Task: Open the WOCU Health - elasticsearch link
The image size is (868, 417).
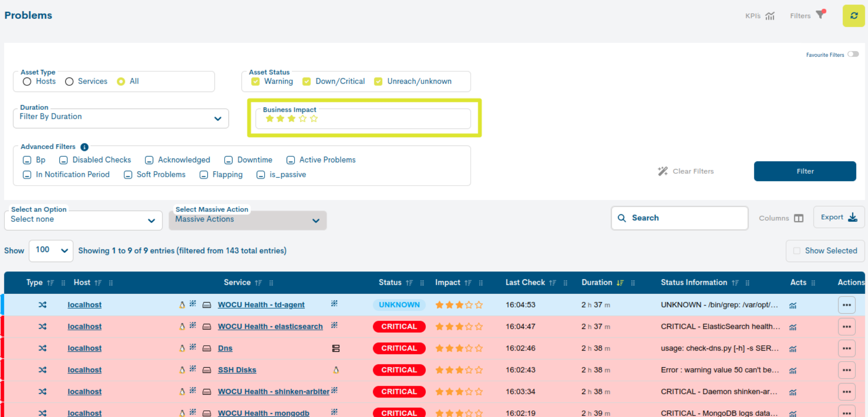Action: (x=270, y=326)
